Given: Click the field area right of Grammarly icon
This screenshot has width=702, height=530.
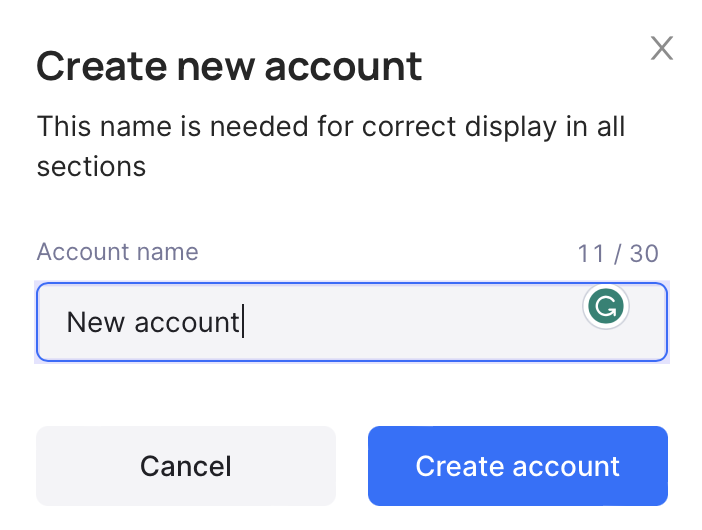Looking at the screenshot, I should coord(648,322).
